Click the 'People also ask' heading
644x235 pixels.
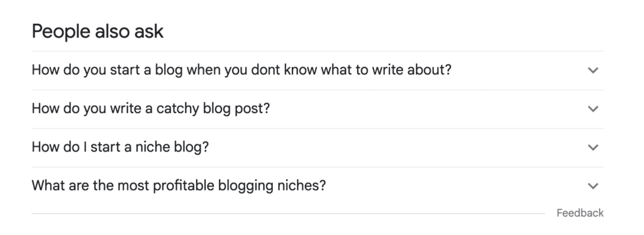(x=97, y=31)
